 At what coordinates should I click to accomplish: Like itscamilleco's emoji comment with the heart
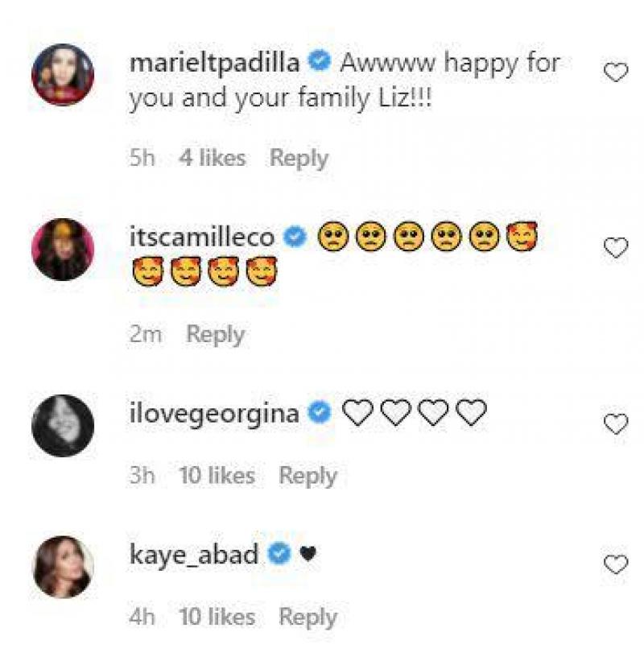tap(616, 248)
